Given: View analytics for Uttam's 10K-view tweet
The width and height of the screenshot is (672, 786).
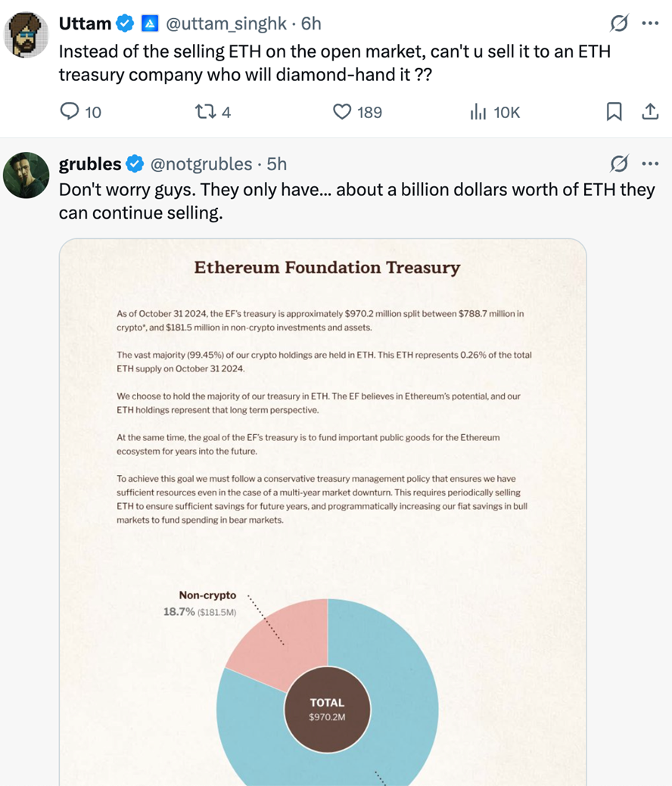Looking at the screenshot, I should pos(478,112).
